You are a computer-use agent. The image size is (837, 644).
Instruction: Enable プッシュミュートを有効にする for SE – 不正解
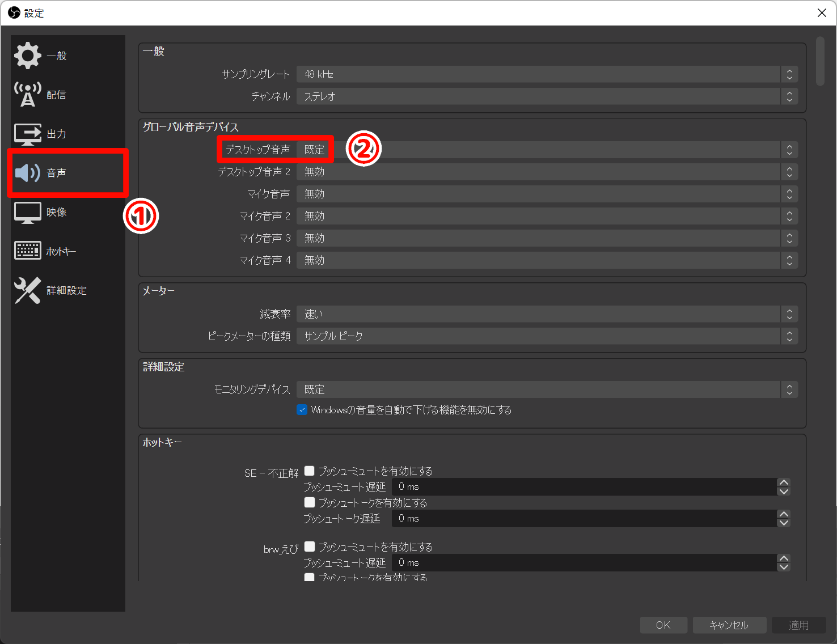[x=310, y=471]
